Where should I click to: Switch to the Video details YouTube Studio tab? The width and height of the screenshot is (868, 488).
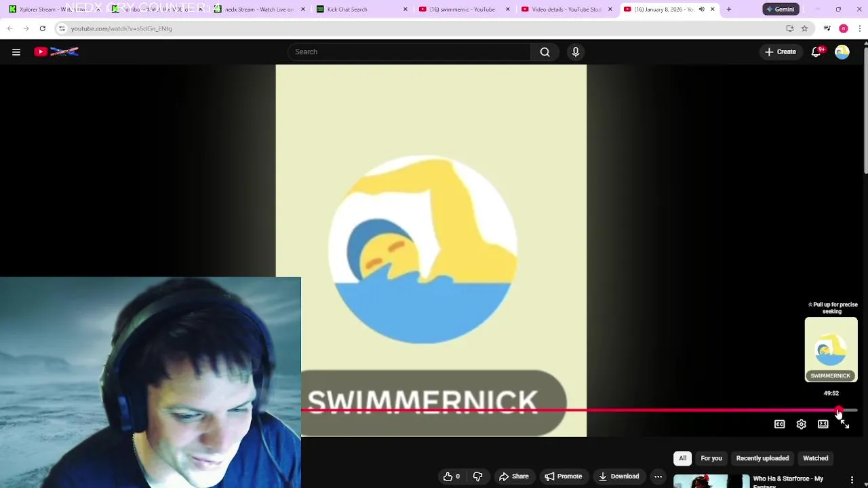pyautogui.click(x=566, y=9)
